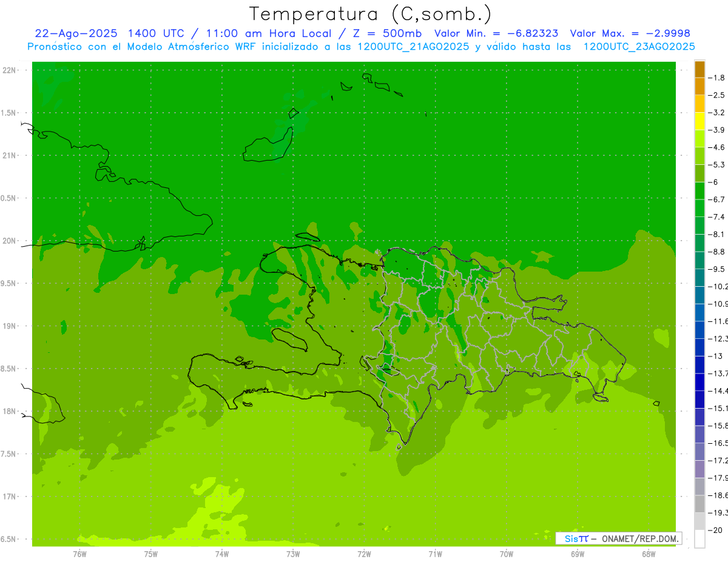
Task: Click the '1400 UTC' time text
Action: [155, 33]
